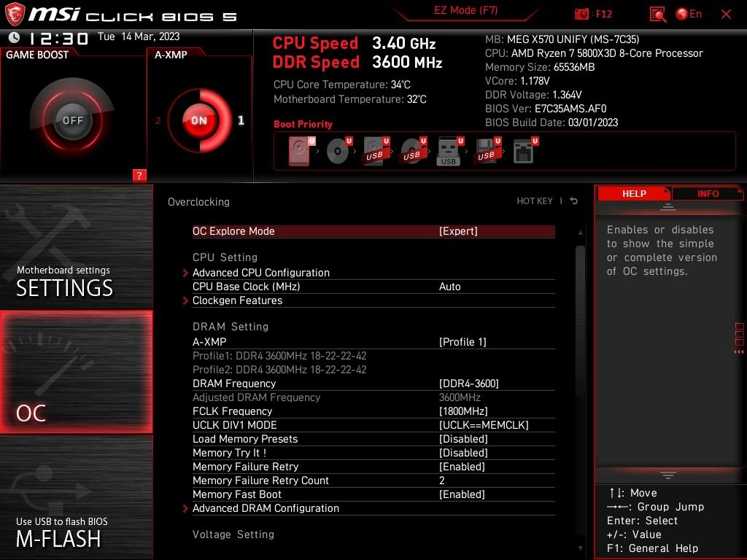The image size is (747, 560).
Task: Open OC Explore Mode [Expert] dropdown
Action: click(x=458, y=231)
